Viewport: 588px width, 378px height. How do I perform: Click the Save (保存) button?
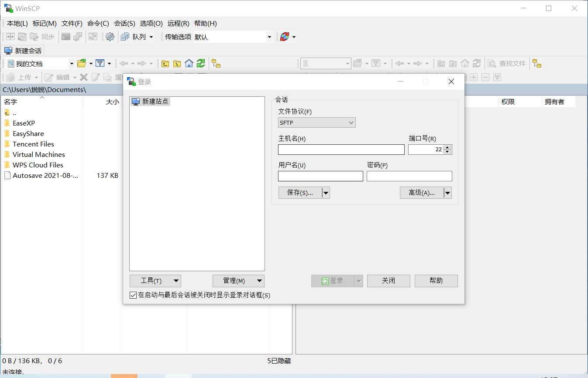pyautogui.click(x=300, y=193)
